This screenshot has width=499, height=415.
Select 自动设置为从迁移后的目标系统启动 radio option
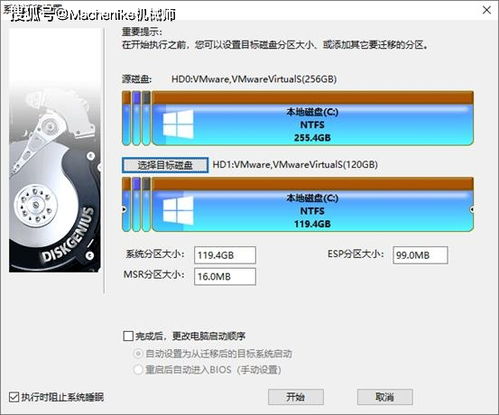point(138,354)
